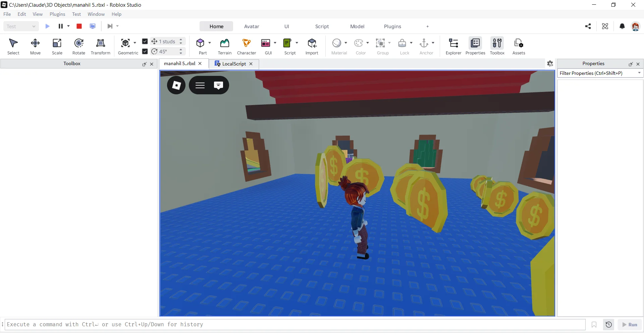Image resolution: width=644 pixels, height=336 pixels.
Task: Close the LocalScript tab
Action: 251,64
